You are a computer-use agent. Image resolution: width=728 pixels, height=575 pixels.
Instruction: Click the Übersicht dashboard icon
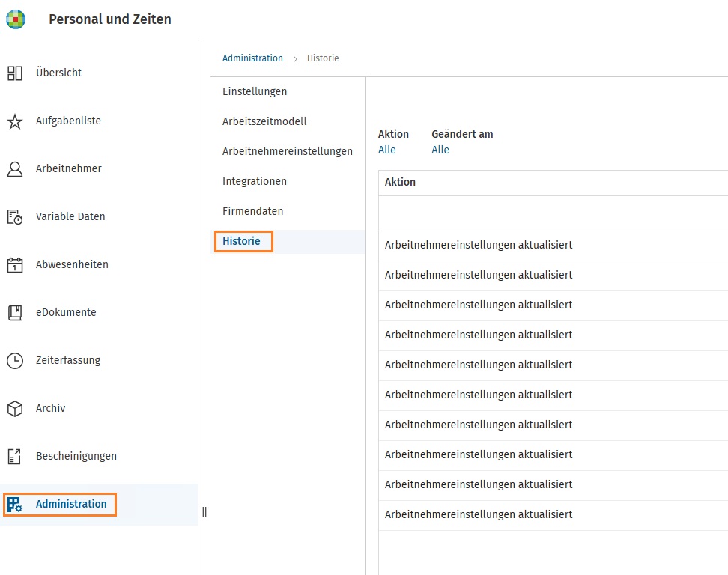15,73
